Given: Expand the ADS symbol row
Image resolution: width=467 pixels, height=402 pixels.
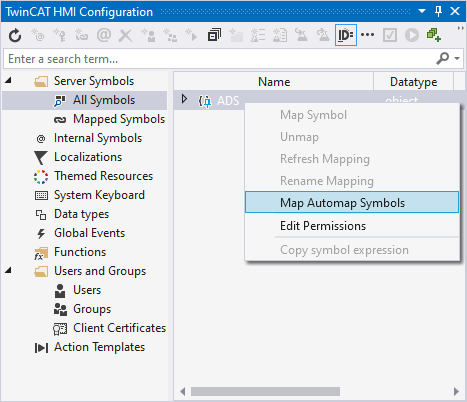Looking at the screenshot, I should (x=184, y=99).
